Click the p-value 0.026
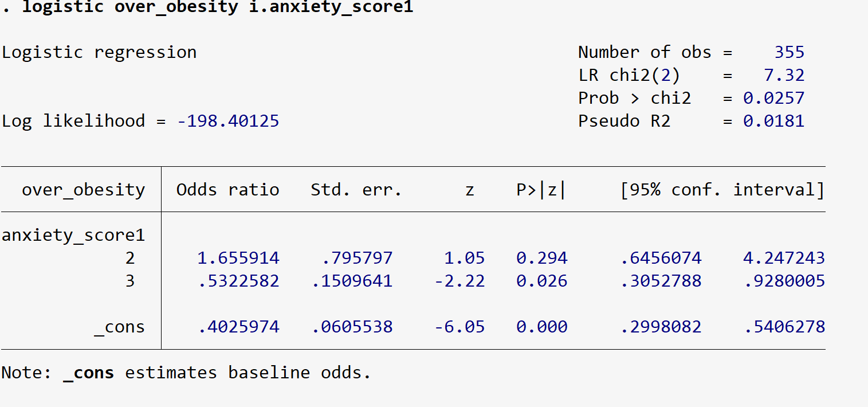 point(541,281)
